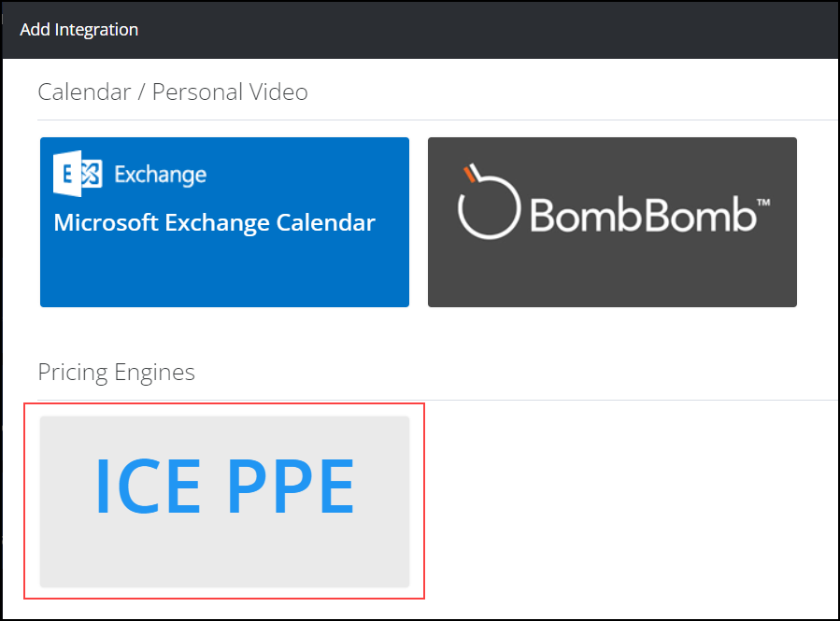The image size is (840, 621).
Task: Click the word PPE in the pricing tile
Action: (x=291, y=487)
